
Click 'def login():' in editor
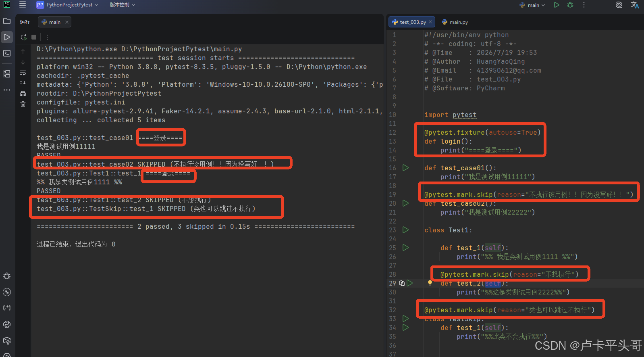pos(448,142)
